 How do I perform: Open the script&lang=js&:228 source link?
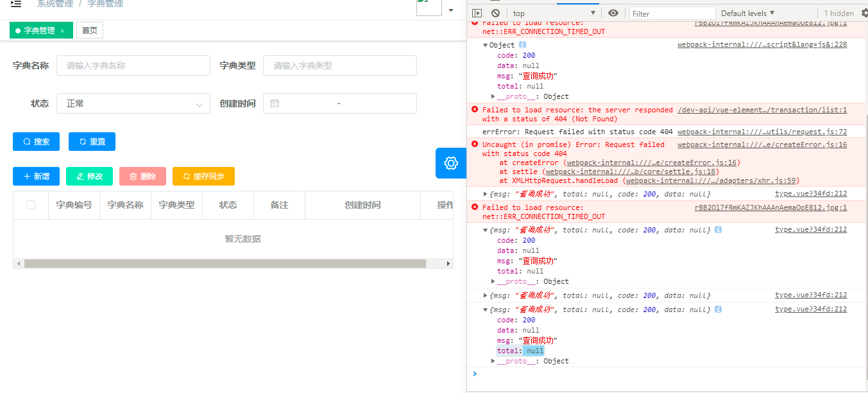pyautogui.click(x=762, y=45)
